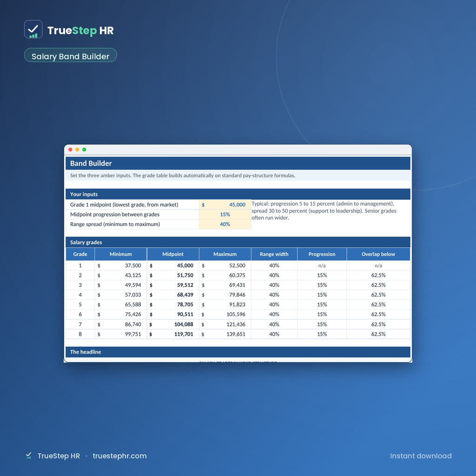Open the truestephr.com footer link
The width and height of the screenshot is (476, 476).
click(119, 456)
